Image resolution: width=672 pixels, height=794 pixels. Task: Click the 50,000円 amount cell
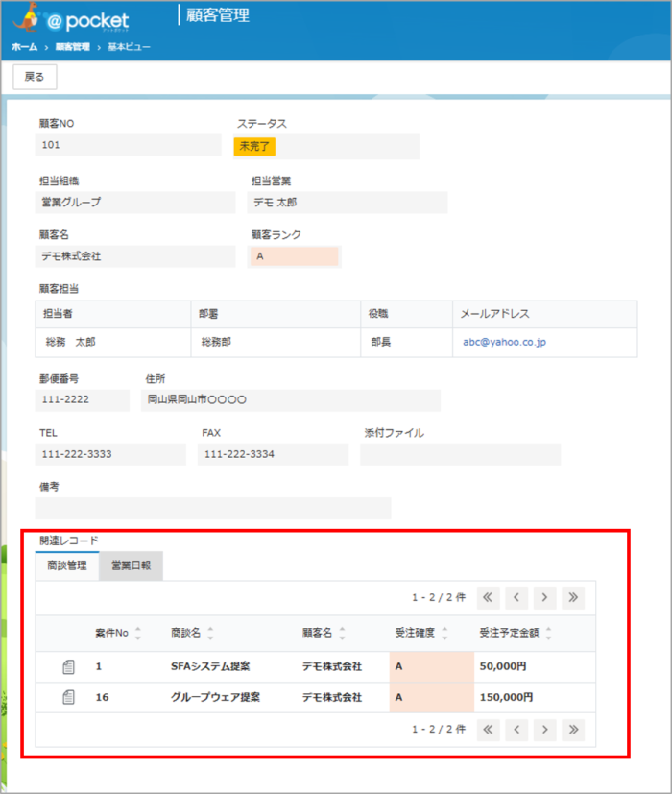coord(503,667)
